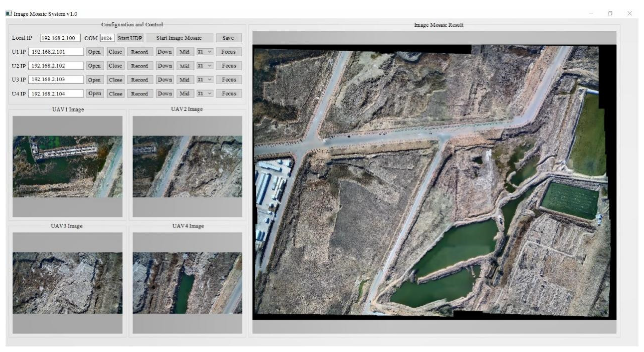Screen dimensions: 644x352
Task: Click the Image Mosaic System app icon
Action: click(x=9, y=13)
